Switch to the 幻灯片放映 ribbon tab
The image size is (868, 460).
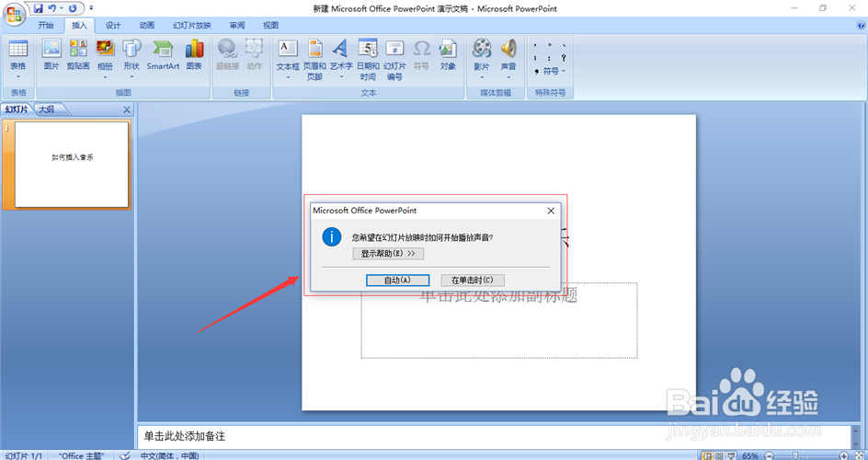pyautogui.click(x=191, y=26)
